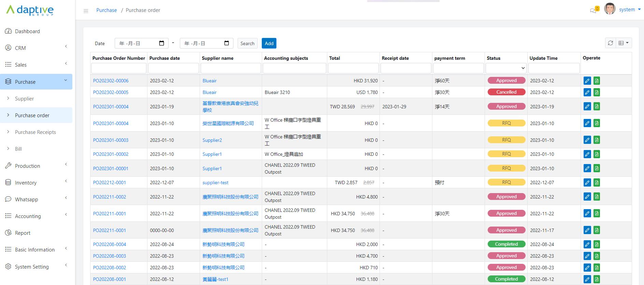Viewport: 644px width, 285px height.
Task: Open Purchase Receipts submenu item
Action: tap(35, 132)
